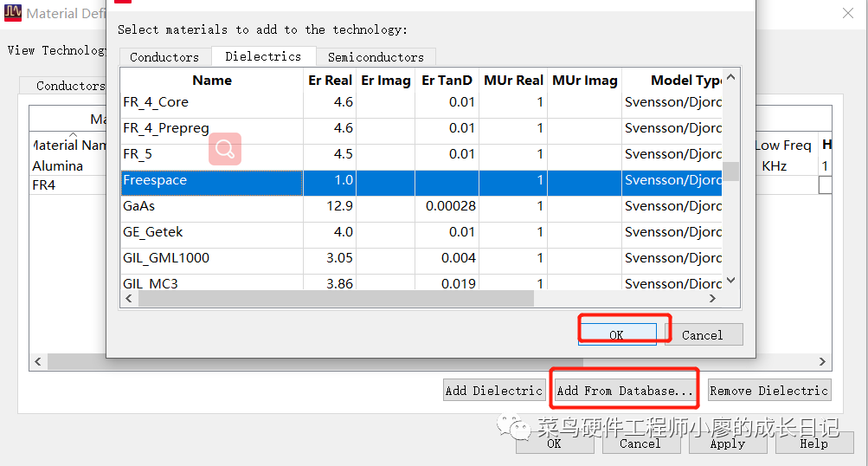Click the 12.9 Er Real value for GaAs

click(339, 206)
